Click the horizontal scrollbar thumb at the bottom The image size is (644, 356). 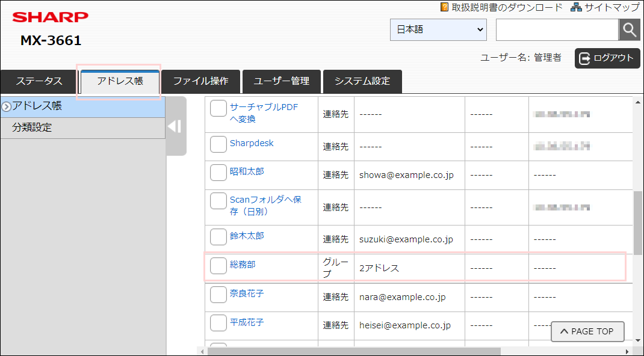pyautogui.click(x=354, y=351)
